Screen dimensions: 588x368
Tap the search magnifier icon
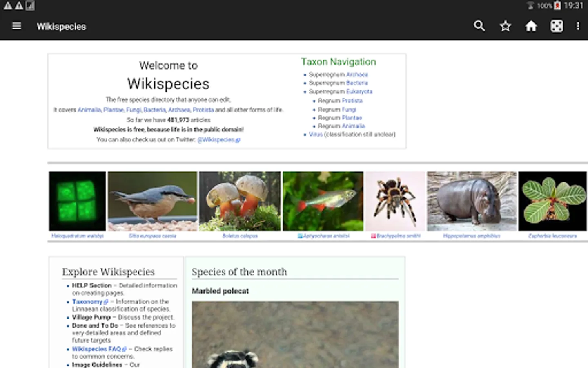click(479, 26)
